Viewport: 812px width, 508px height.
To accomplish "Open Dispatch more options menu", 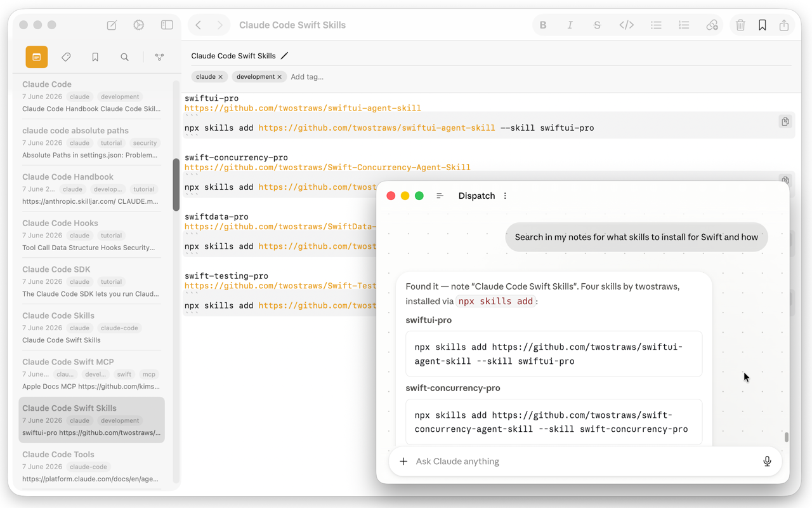I will (x=505, y=196).
